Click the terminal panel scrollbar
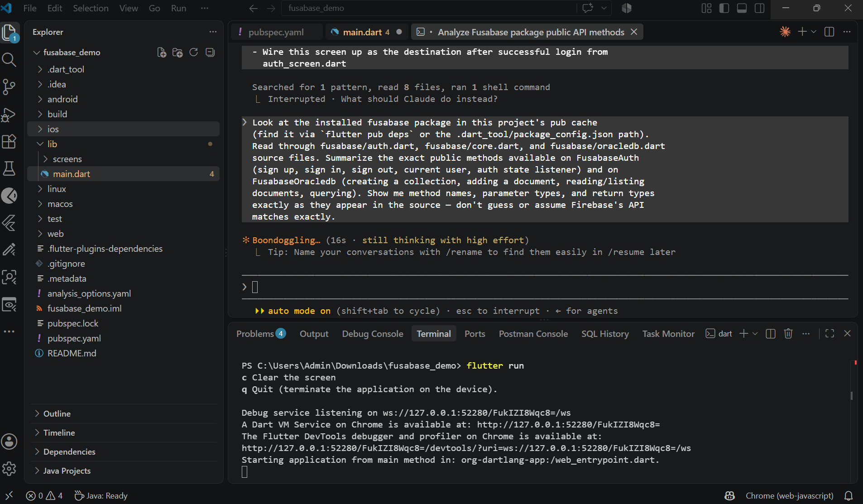The width and height of the screenshot is (863, 504). click(852, 395)
